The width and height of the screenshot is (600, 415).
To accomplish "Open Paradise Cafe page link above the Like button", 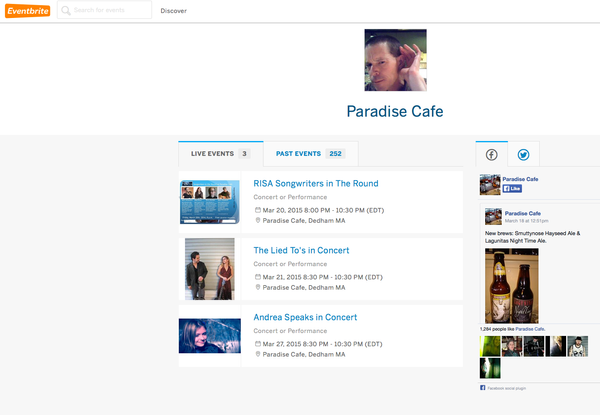I will (520, 179).
